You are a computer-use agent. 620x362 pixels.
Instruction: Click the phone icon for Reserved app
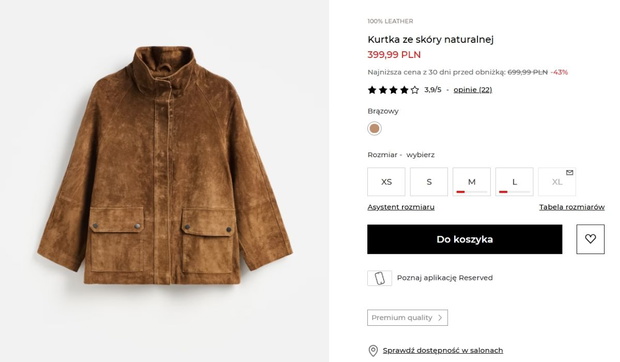pos(380,278)
